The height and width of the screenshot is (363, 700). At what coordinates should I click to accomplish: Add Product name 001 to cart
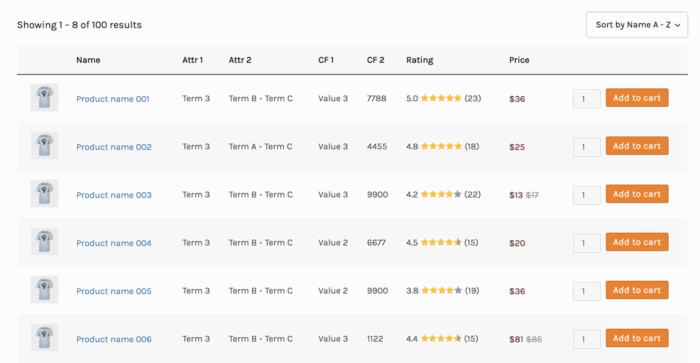(x=637, y=98)
